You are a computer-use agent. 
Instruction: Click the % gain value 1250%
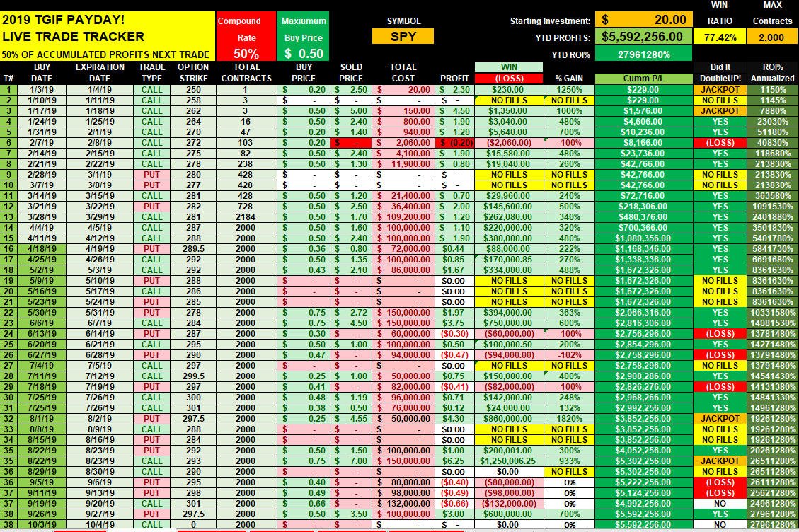click(x=569, y=90)
